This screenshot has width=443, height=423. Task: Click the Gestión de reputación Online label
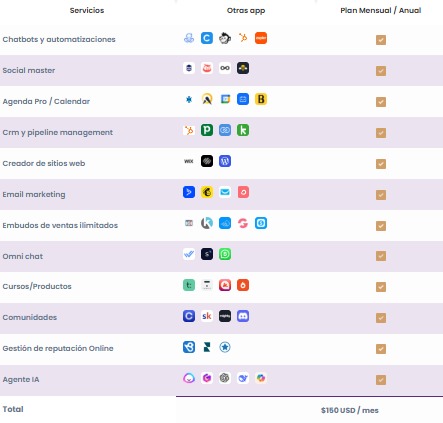pos(58,348)
